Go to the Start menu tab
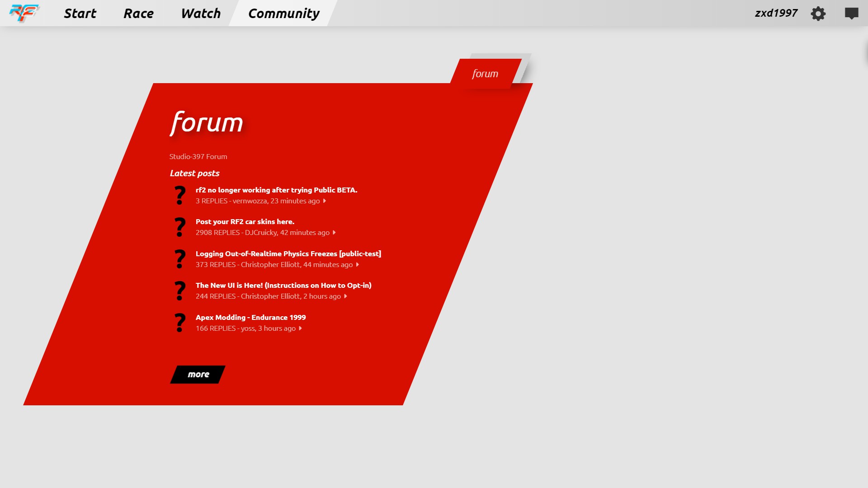The image size is (868, 488). click(x=80, y=14)
